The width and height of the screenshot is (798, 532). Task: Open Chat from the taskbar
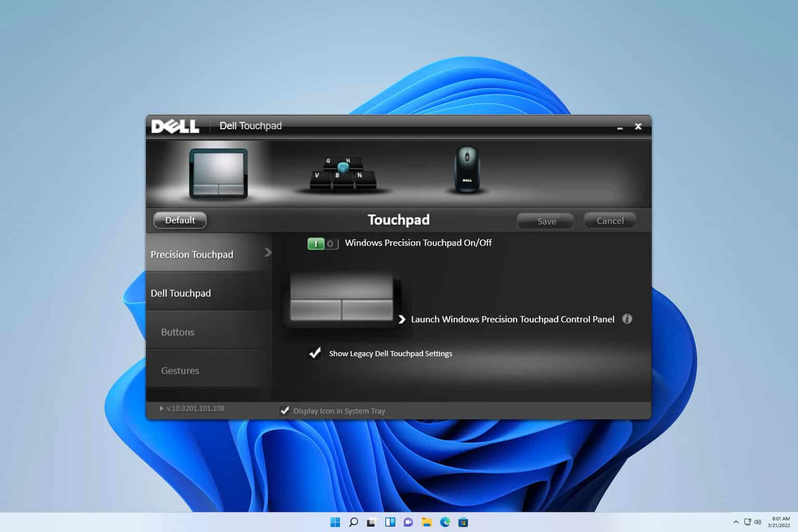(x=408, y=522)
